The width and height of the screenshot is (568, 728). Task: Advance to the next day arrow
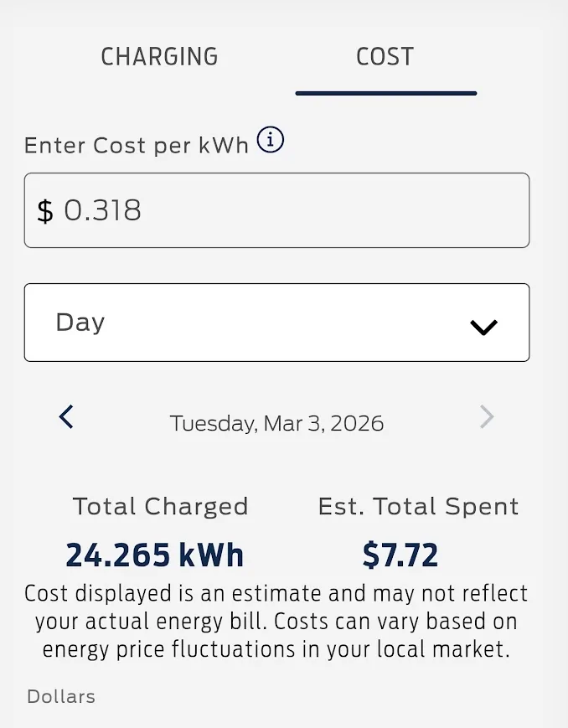pos(487,416)
